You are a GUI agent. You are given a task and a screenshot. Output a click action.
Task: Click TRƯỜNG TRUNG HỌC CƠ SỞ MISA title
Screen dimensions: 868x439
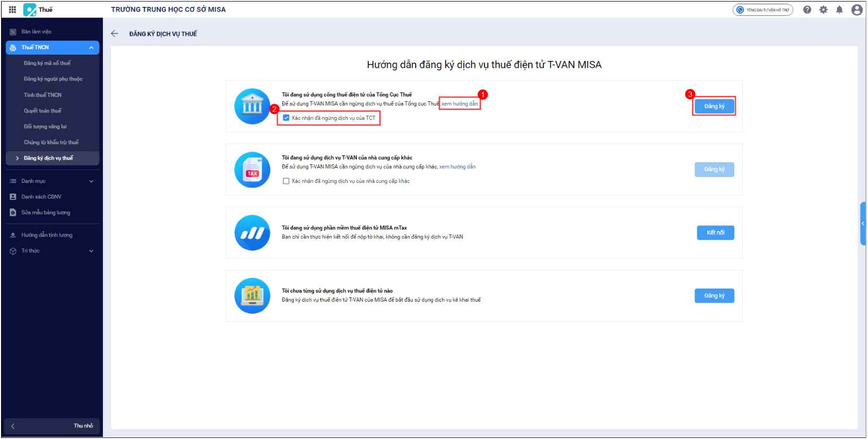169,10
